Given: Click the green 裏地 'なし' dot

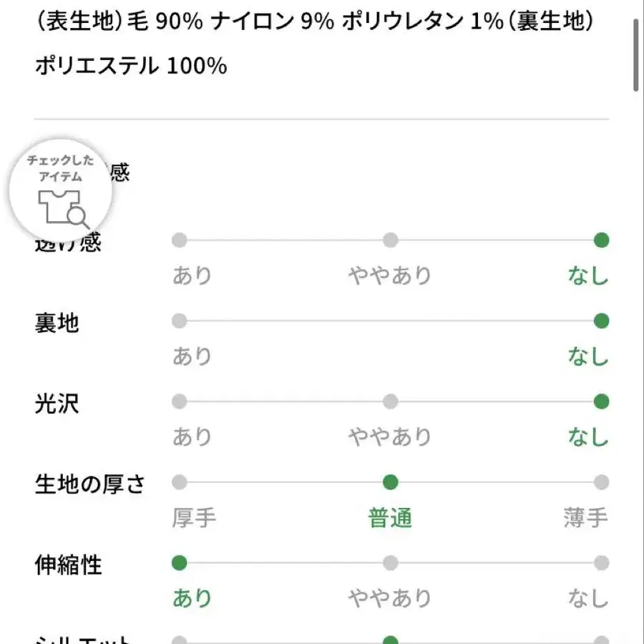Looking at the screenshot, I should pyautogui.click(x=601, y=321).
